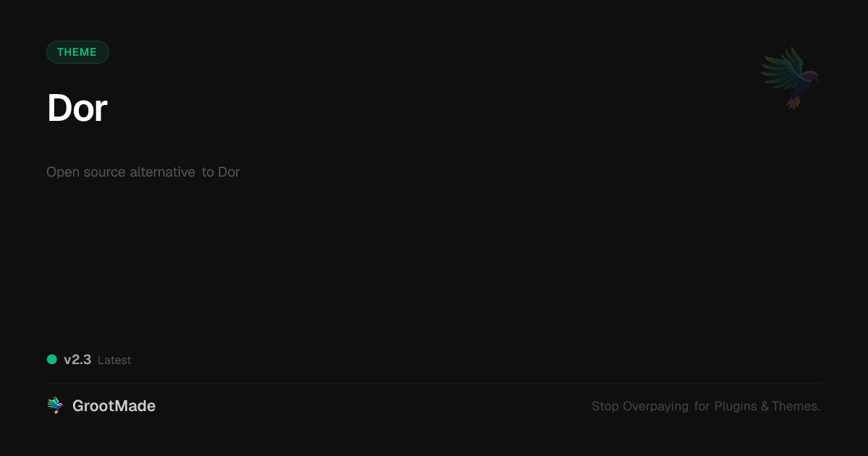Click the horizontal divider above the footer
This screenshot has height=456, width=868.
tap(434, 383)
